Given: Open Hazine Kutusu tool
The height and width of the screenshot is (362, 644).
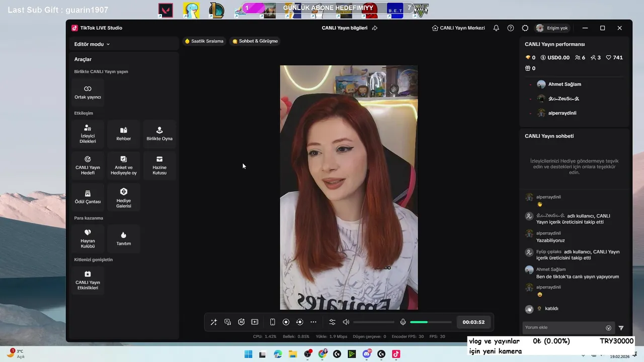Looking at the screenshot, I should point(159,165).
